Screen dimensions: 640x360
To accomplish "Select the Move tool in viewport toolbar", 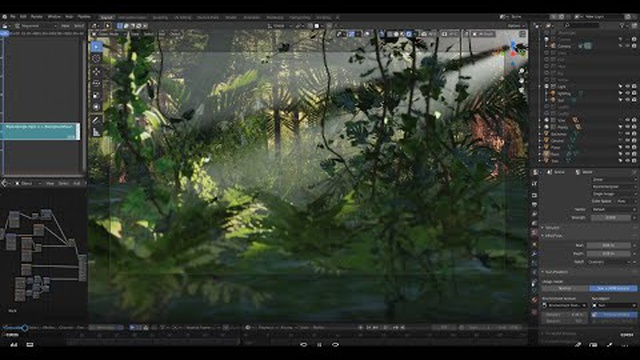I will tap(96, 72).
